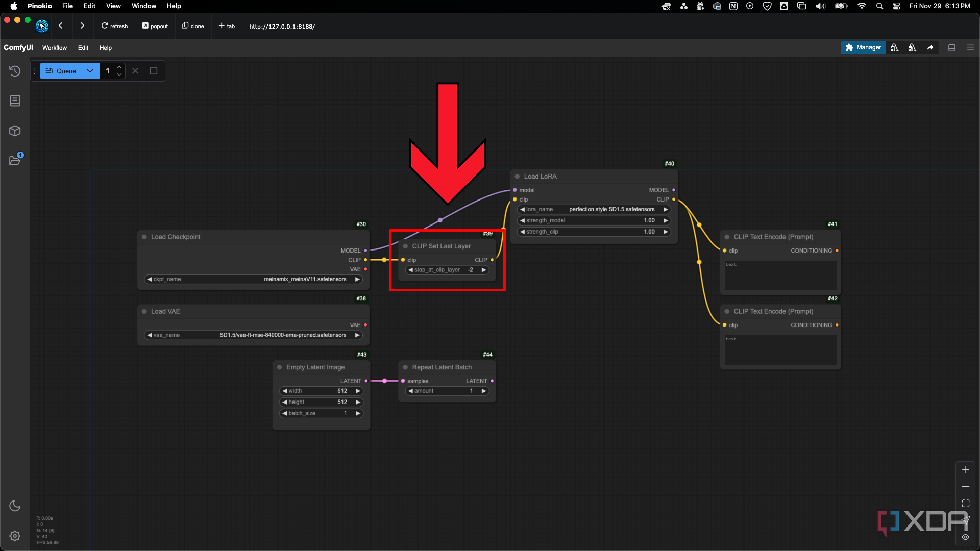This screenshot has width=980, height=551.
Task: Click the queue panel drag handle
Action: click(34, 71)
